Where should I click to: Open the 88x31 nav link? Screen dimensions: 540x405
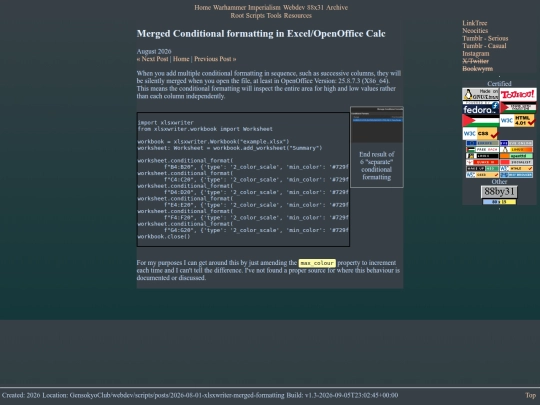coord(314,8)
